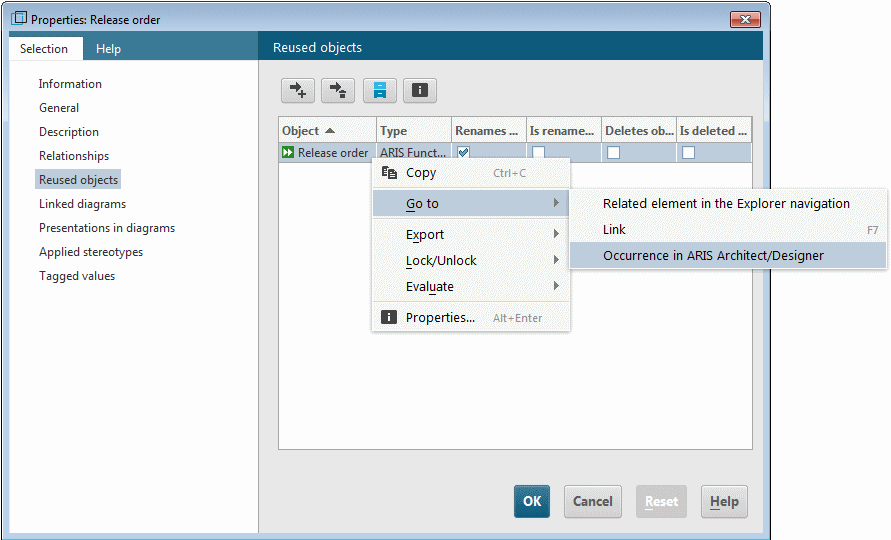Open the Linked diagrams page

coord(82,203)
